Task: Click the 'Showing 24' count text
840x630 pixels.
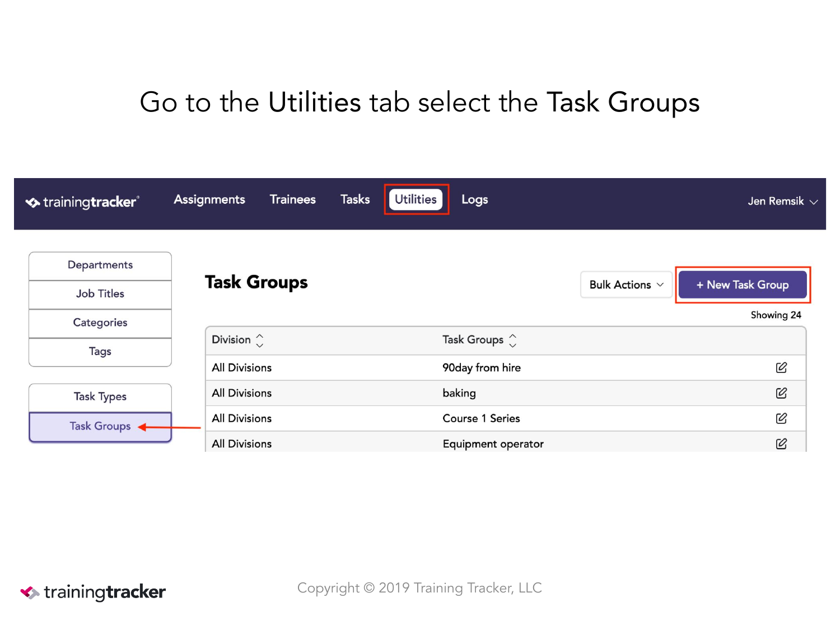Action: pyautogui.click(x=776, y=315)
